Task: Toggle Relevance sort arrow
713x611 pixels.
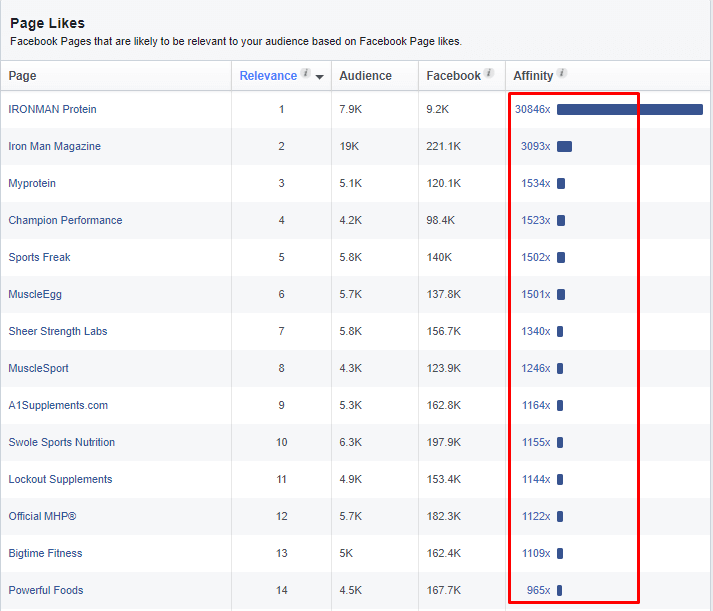Action: tap(320, 77)
